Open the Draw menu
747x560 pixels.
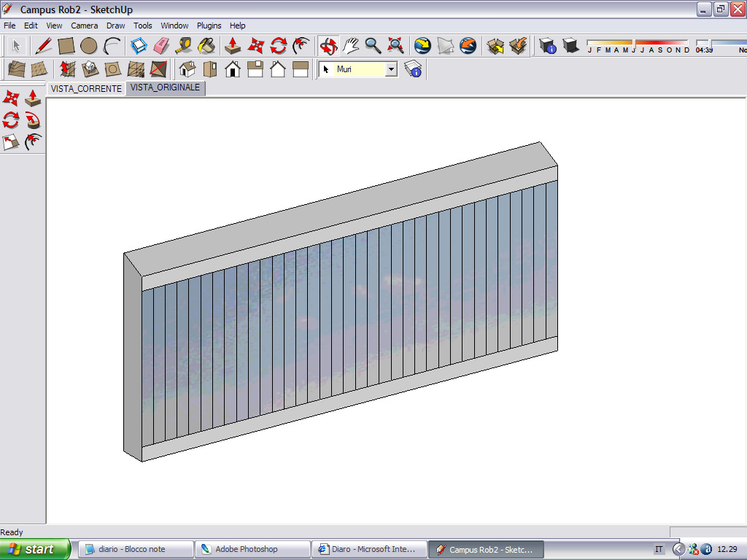pos(115,26)
